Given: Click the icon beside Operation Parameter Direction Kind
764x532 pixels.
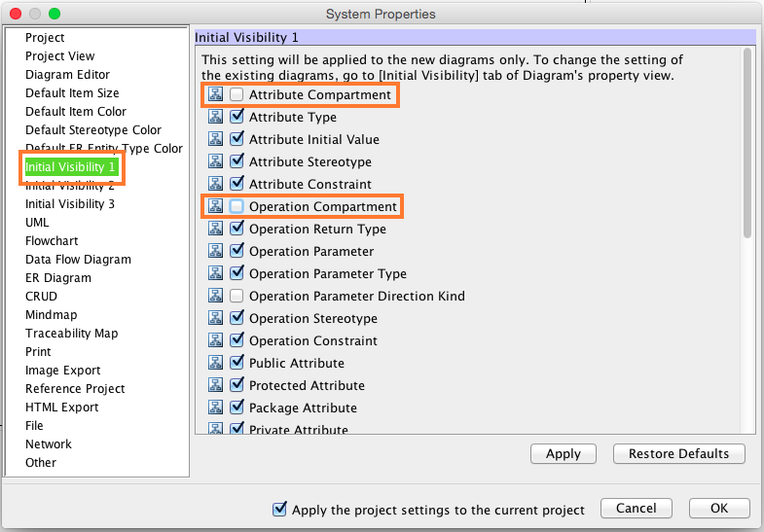Looking at the screenshot, I should [x=215, y=297].
